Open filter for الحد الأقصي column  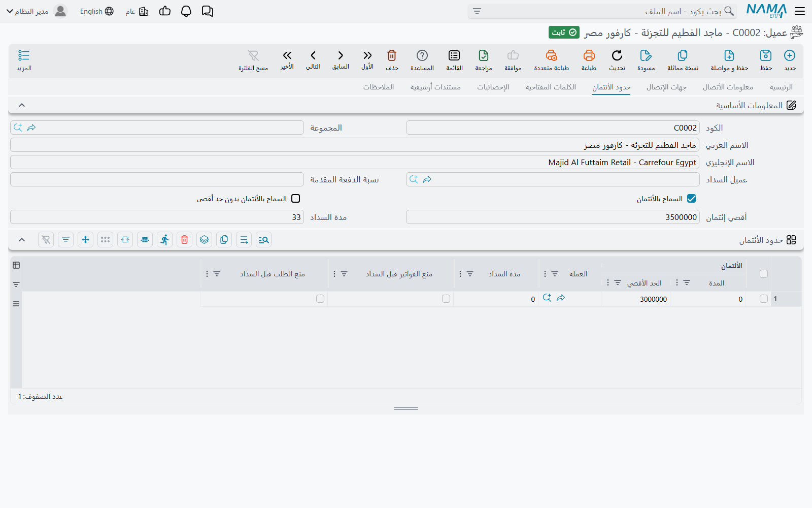618,282
